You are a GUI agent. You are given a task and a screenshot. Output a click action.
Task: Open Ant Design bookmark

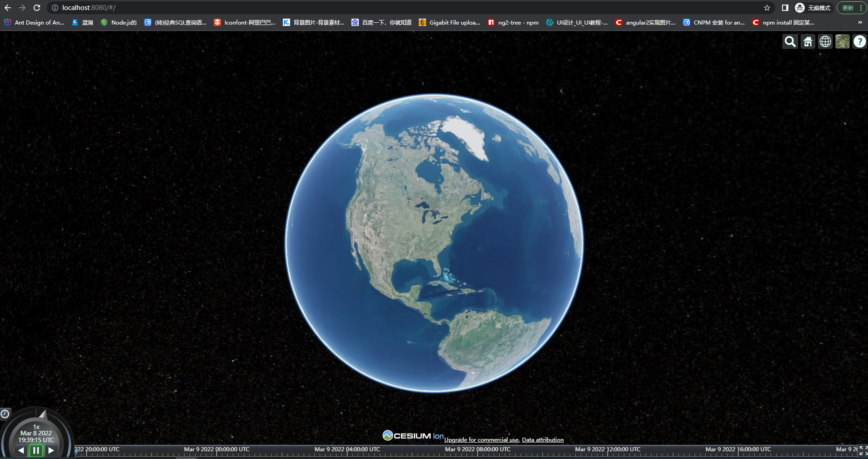34,22
